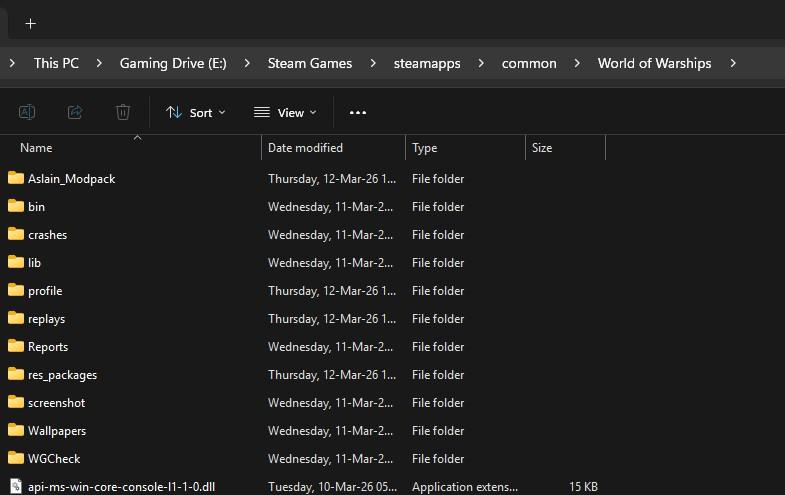Screen dimensions: 785x495
Task: Click the File folder type of replays
Action: [438, 319]
